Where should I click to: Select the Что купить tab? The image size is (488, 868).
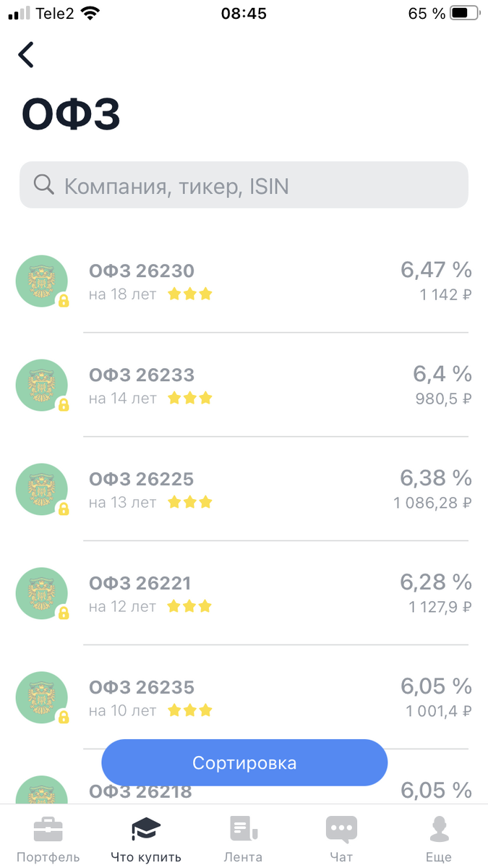146,837
